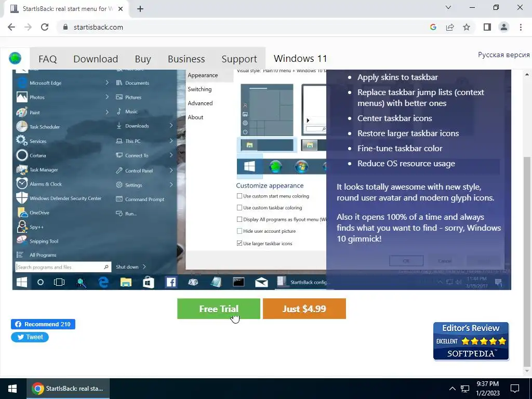Click the Snipping Tool icon in screenshot

(22, 241)
